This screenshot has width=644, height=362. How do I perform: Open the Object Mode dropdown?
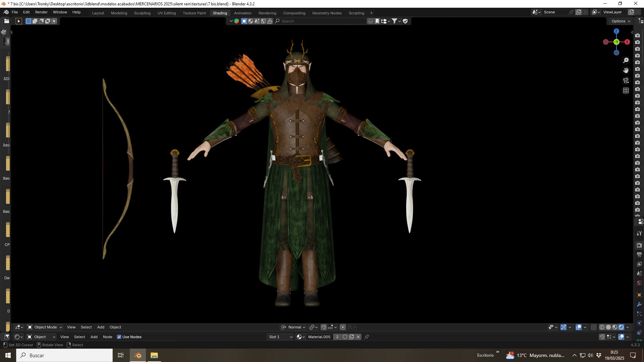tap(45, 327)
